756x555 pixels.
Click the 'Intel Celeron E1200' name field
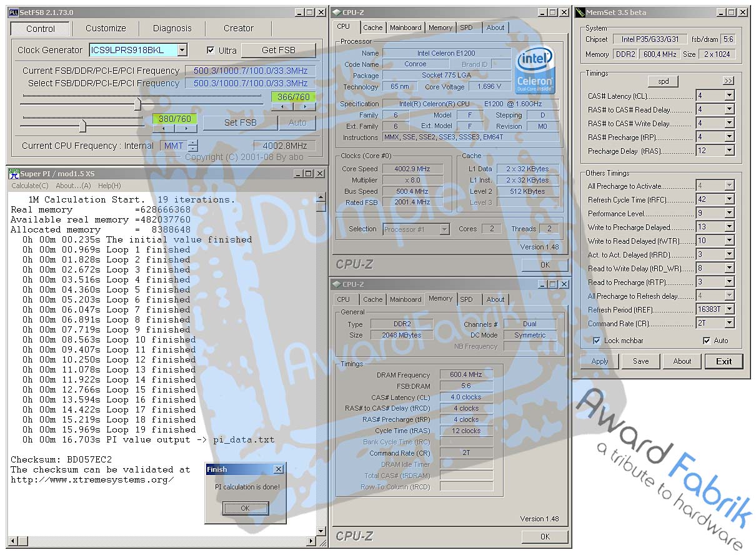pyautogui.click(x=446, y=53)
